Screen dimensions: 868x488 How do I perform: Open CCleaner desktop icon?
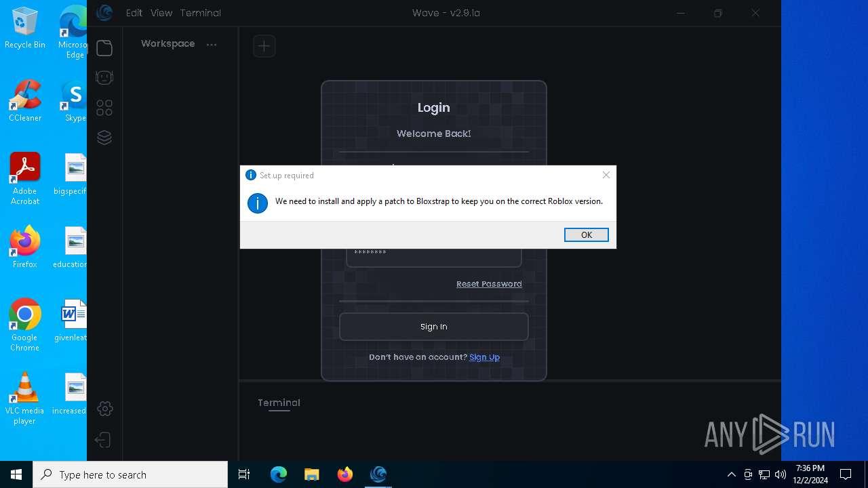tap(25, 100)
